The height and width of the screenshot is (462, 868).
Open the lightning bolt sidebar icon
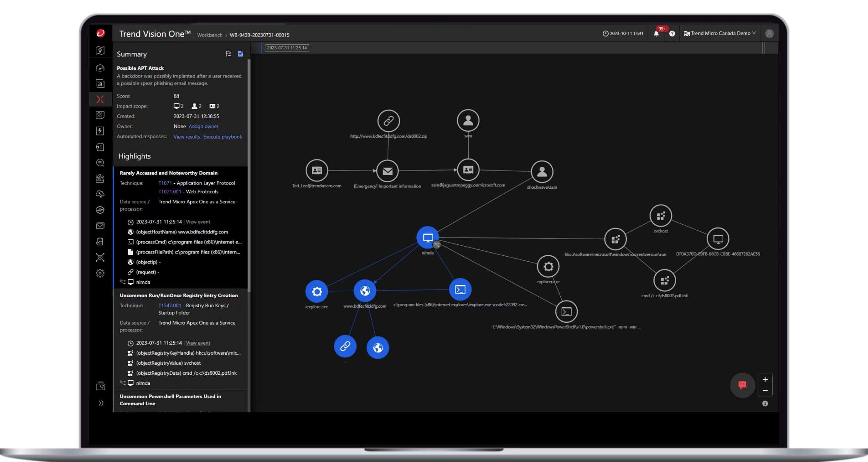coord(100,131)
